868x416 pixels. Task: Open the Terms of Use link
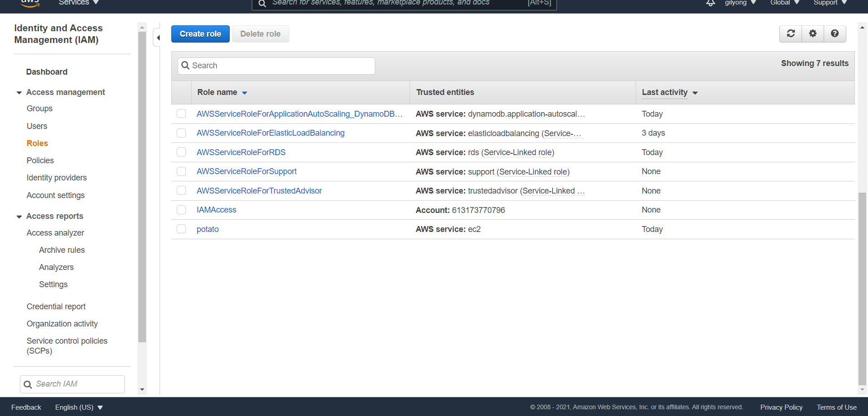click(x=836, y=407)
